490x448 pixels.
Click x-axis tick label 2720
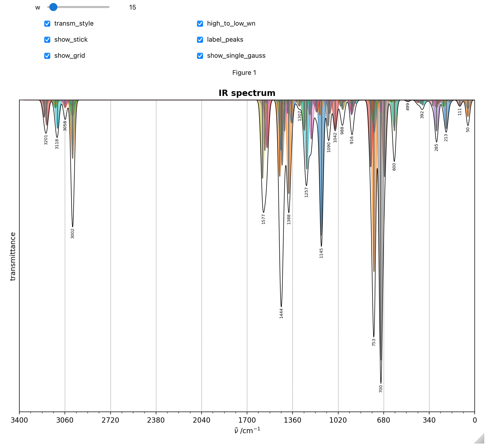point(110,420)
